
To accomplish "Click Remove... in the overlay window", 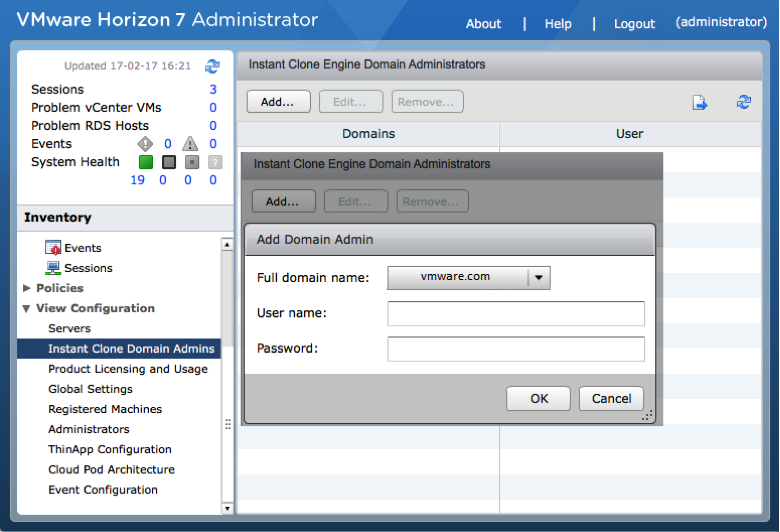I will [x=432, y=202].
